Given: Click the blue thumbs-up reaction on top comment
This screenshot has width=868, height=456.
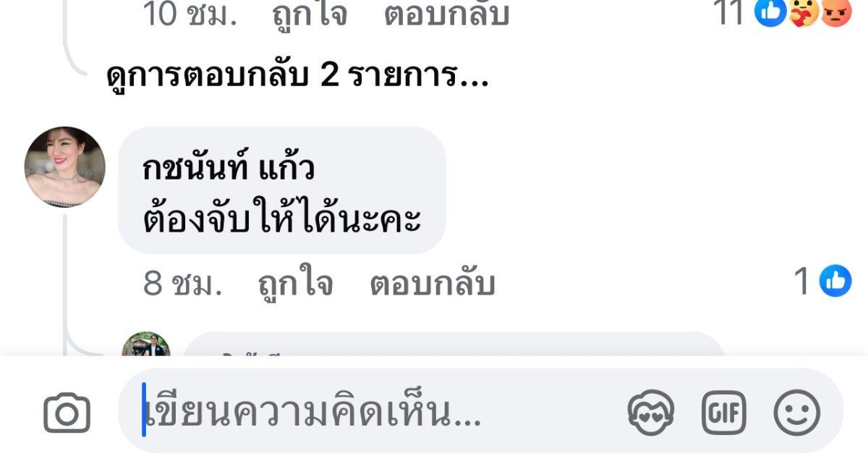Looking at the screenshot, I should point(770,12).
